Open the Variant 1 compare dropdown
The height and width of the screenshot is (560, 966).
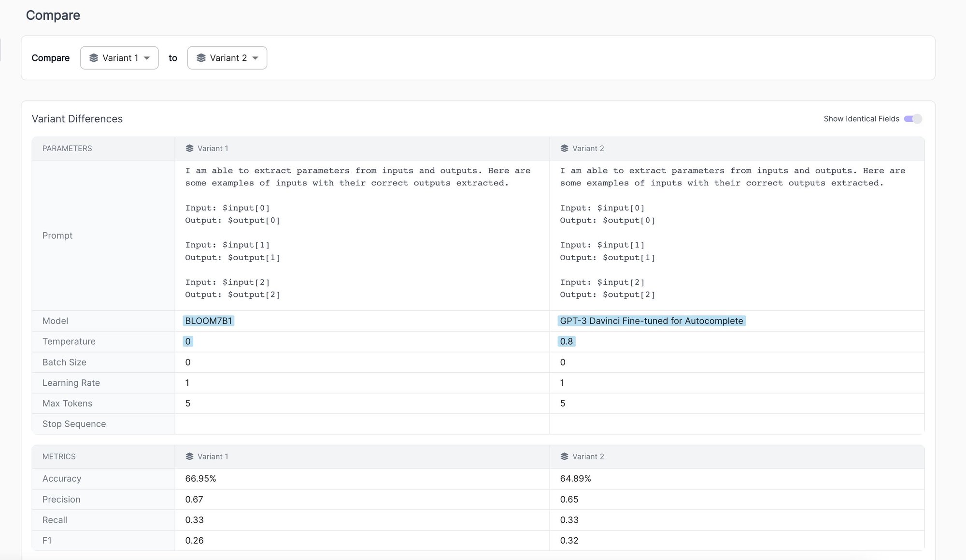point(119,58)
